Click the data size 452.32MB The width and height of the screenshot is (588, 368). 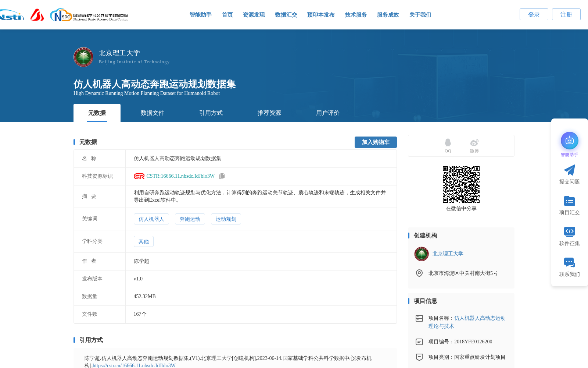(145, 297)
